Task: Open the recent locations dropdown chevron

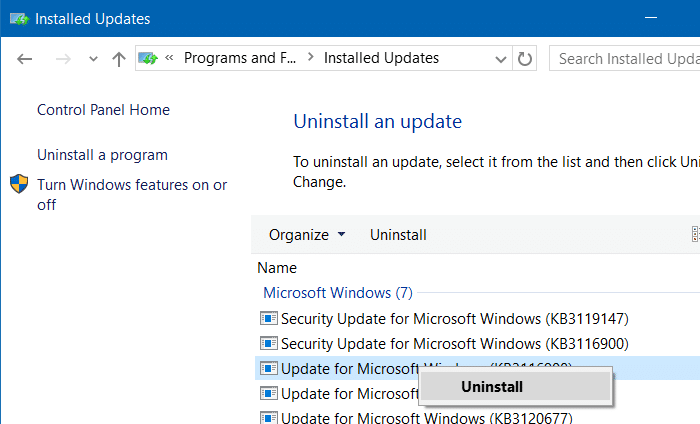Action: pyautogui.click(x=93, y=59)
